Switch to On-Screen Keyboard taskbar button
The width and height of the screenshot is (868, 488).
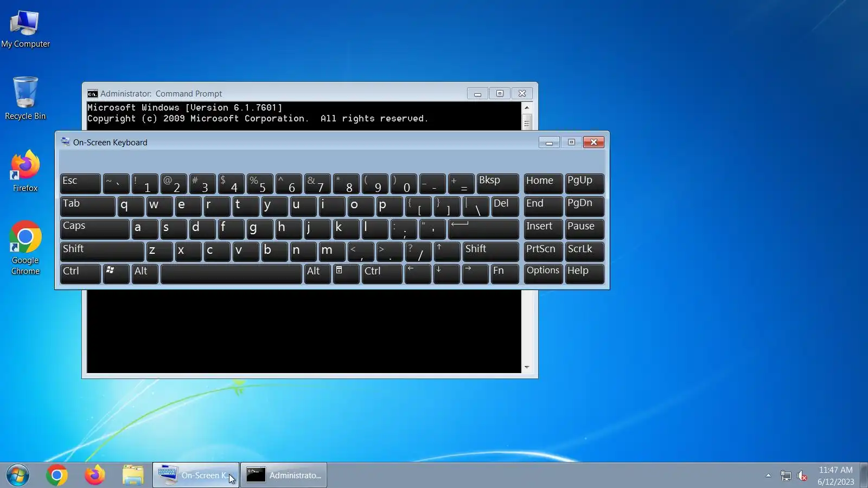[x=196, y=476]
